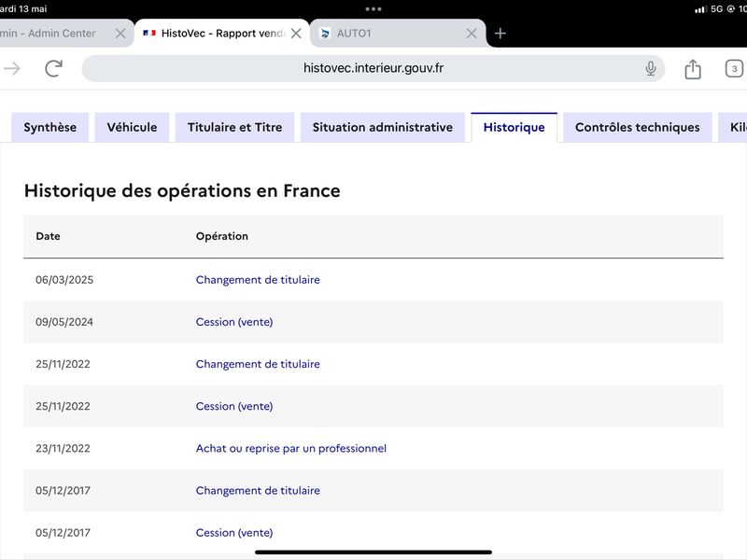The image size is (747, 560).
Task: Tap the 5G cellular status indicator
Action: [716, 8]
